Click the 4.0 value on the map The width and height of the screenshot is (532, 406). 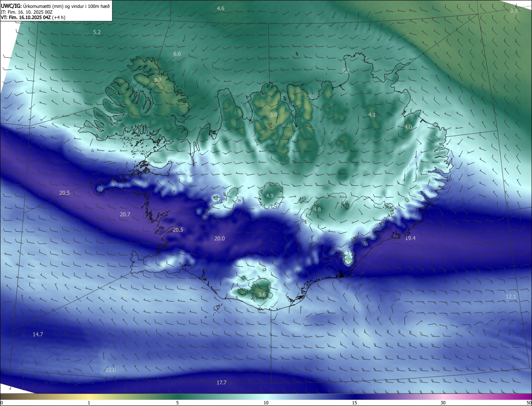point(408,127)
